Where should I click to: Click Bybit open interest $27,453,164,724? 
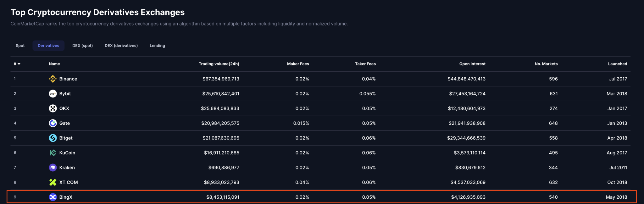click(x=467, y=94)
